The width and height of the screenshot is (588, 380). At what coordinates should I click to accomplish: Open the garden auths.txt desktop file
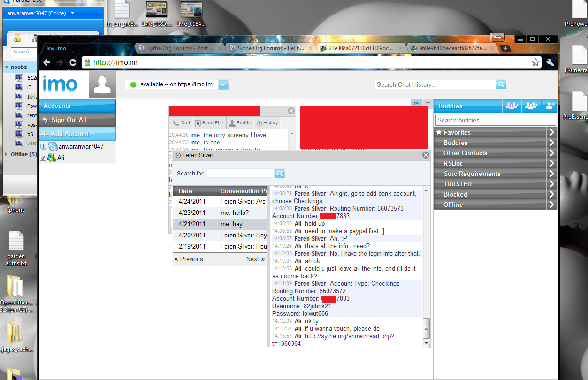(16, 248)
